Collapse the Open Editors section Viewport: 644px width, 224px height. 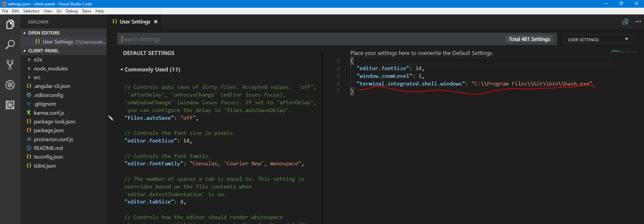(x=24, y=33)
